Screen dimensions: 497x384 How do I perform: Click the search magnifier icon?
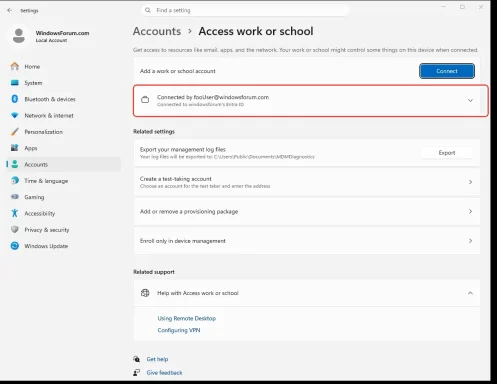(x=148, y=10)
